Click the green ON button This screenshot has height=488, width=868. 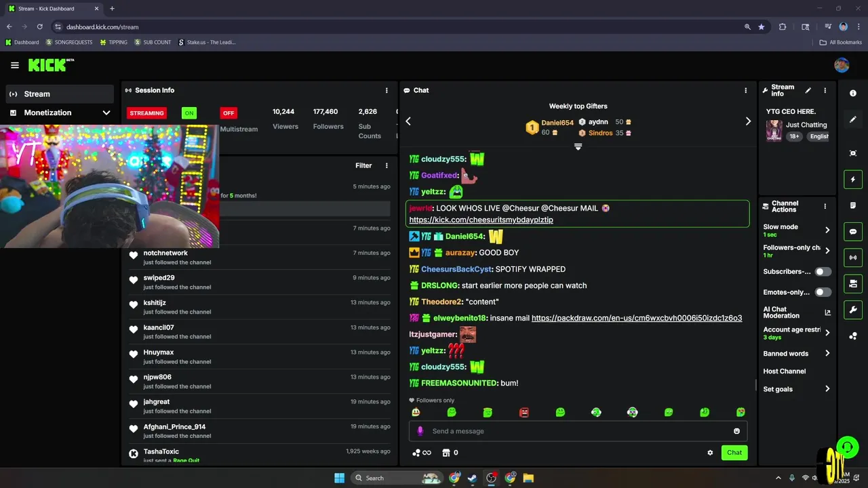tap(189, 113)
